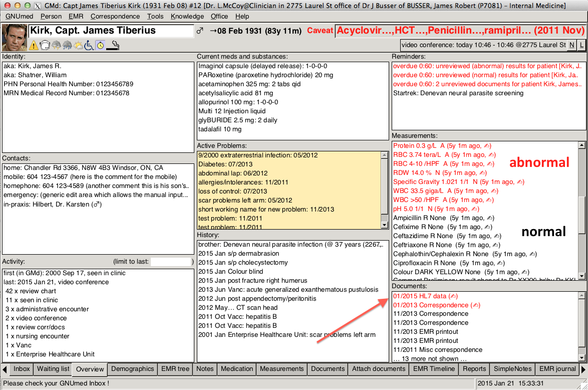Click the left arrow beside the Inbox tab

tap(5, 369)
